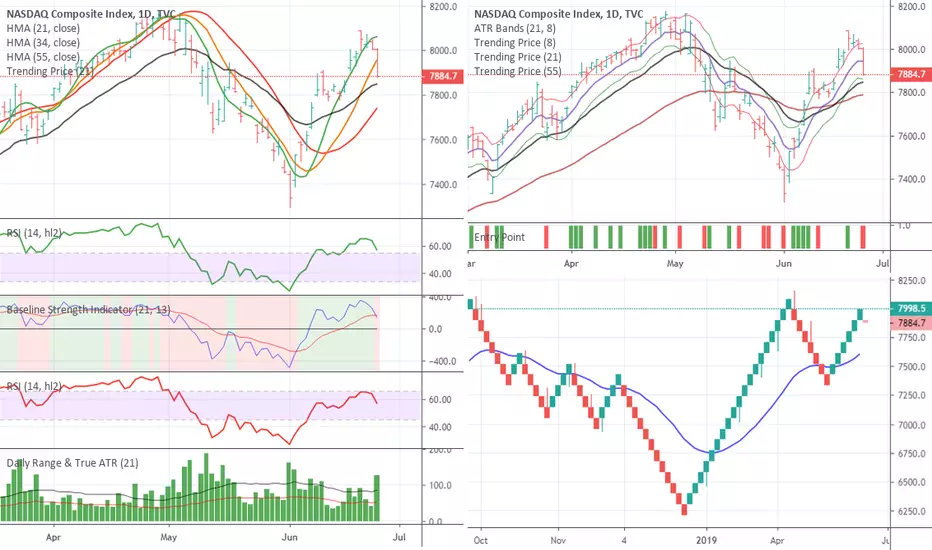
Task: Click the May date label under Entry Point pane
Action: coord(675,263)
